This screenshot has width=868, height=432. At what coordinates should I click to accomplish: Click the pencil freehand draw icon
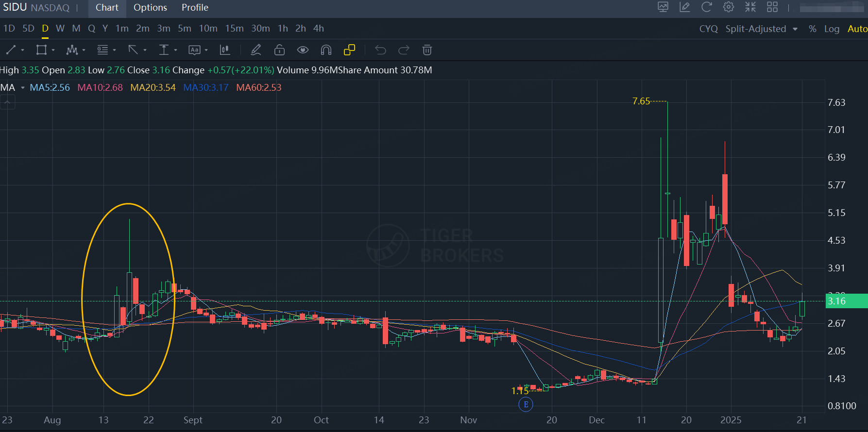(256, 50)
